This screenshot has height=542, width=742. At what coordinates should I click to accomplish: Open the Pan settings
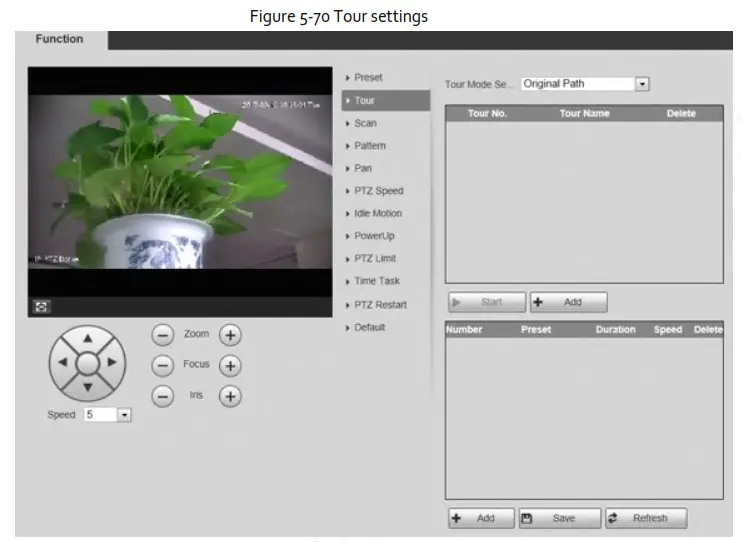tap(363, 168)
